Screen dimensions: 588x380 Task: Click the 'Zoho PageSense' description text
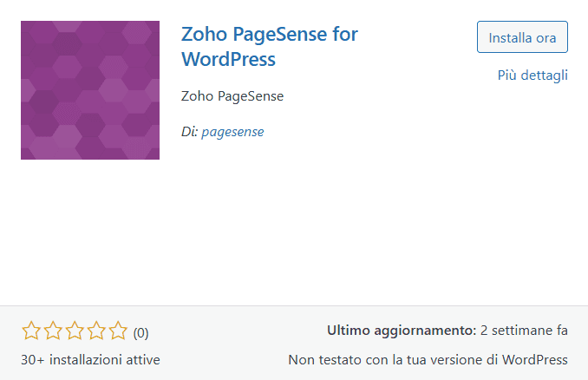(232, 96)
